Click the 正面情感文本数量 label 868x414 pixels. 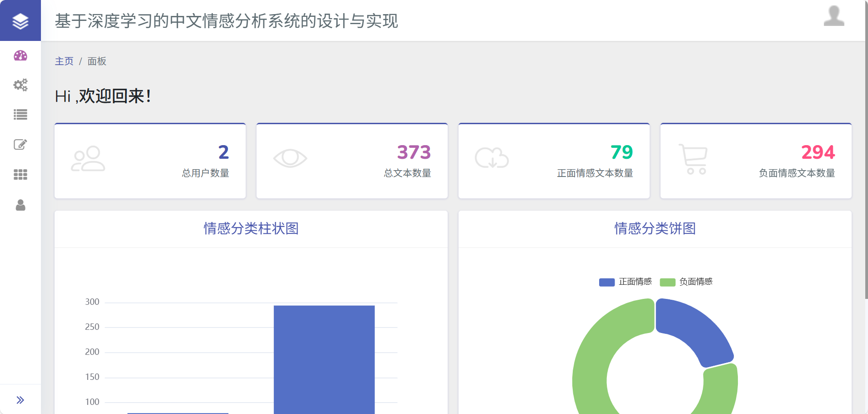[x=595, y=173]
